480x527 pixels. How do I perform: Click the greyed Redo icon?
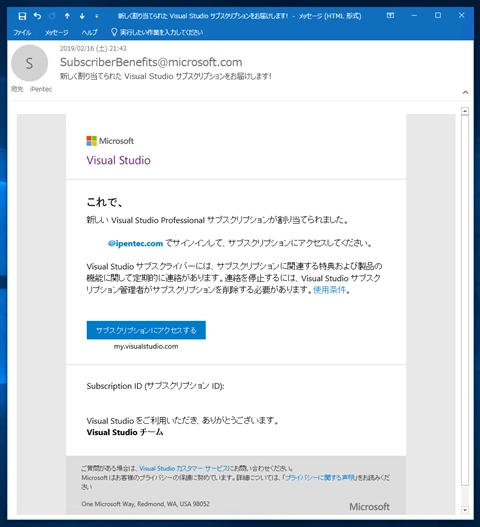(x=52, y=16)
